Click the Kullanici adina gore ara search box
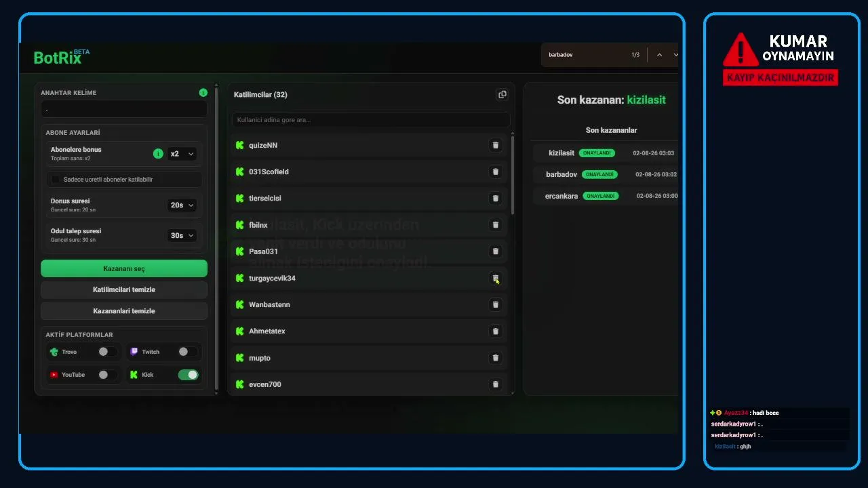Image resolution: width=868 pixels, height=488 pixels. coord(370,120)
